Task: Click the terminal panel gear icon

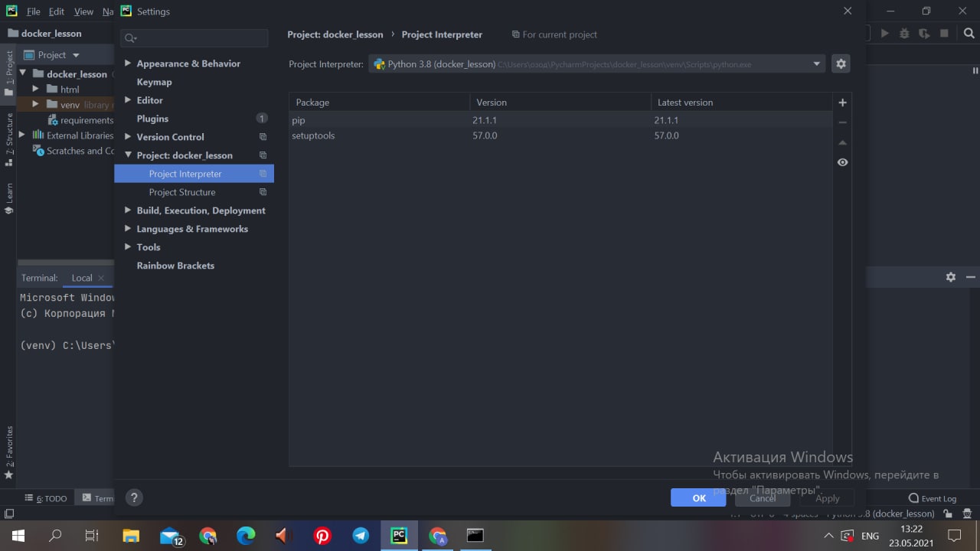Action: pyautogui.click(x=951, y=277)
